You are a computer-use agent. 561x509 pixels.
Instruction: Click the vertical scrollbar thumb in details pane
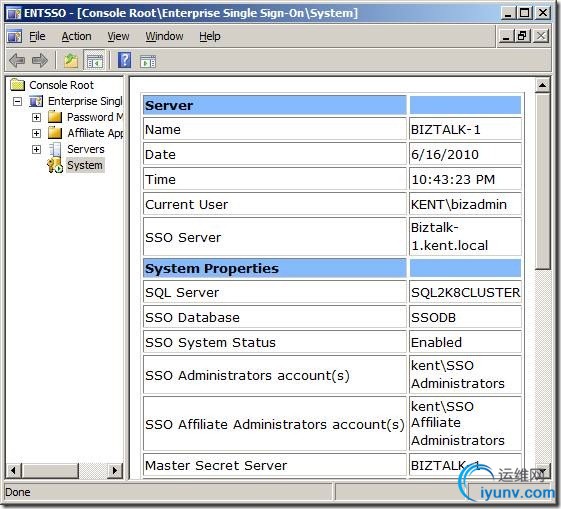pyautogui.click(x=542, y=181)
